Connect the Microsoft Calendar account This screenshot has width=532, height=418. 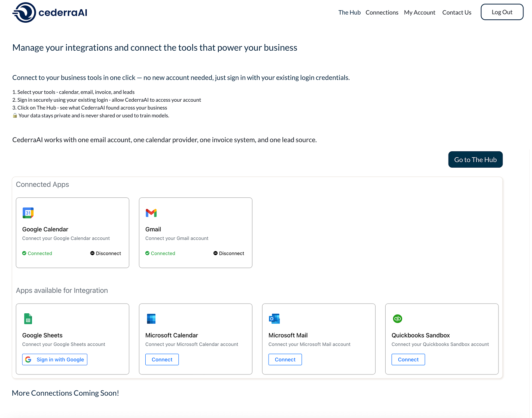(162, 360)
